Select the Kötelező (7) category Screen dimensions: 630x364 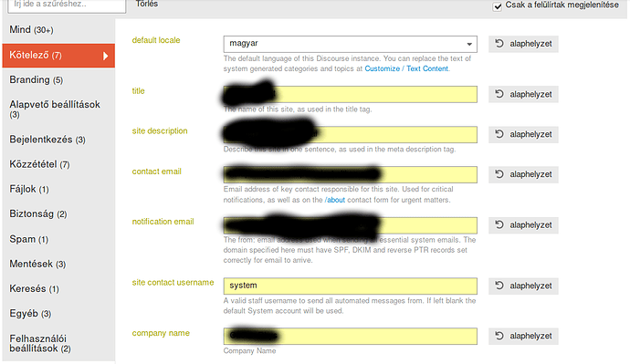(58, 56)
